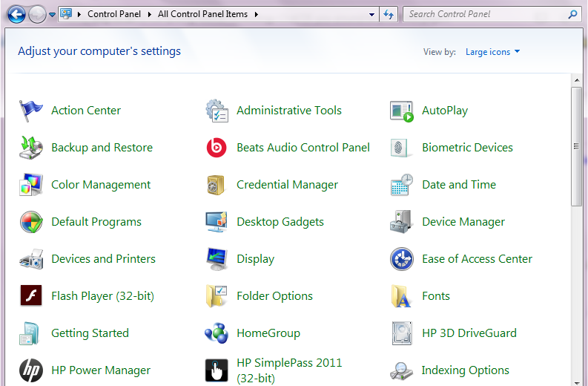The width and height of the screenshot is (588, 386).
Task: Open the Beats Audio red logo icon
Action: coord(217,148)
